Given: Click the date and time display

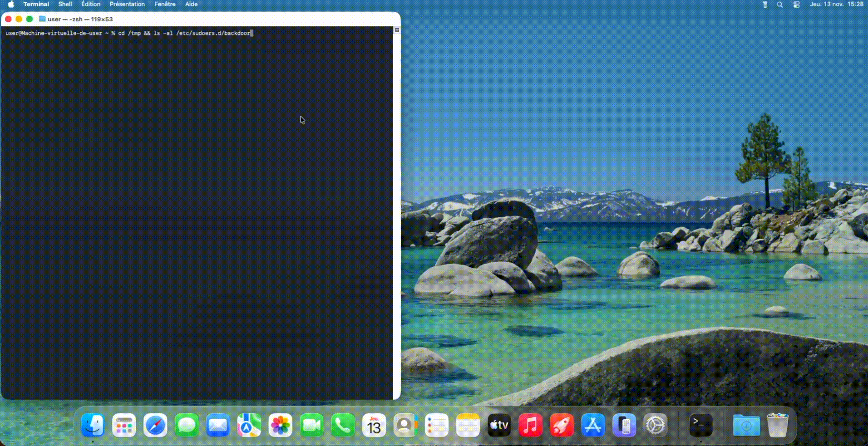Looking at the screenshot, I should [x=836, y=4].
